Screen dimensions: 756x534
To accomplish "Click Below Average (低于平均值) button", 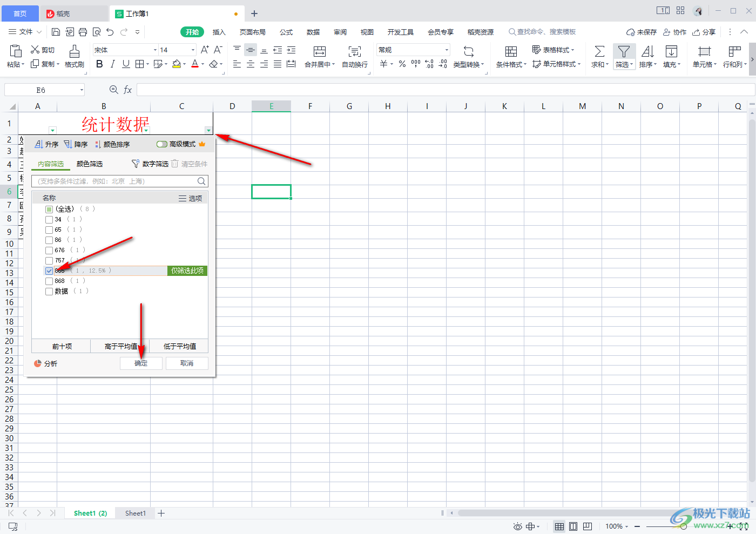I will [x=179, y=346].
